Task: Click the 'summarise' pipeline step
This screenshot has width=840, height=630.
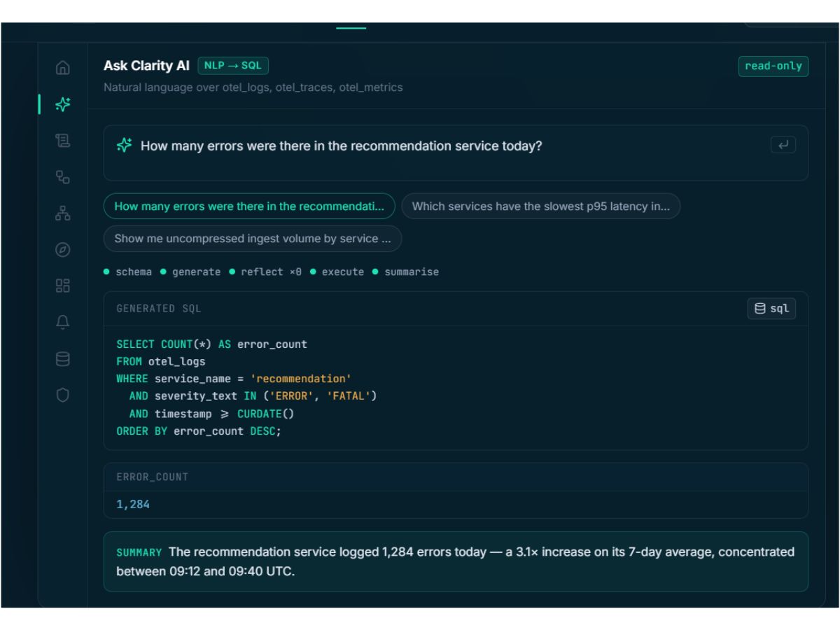Action: [405, 272]
